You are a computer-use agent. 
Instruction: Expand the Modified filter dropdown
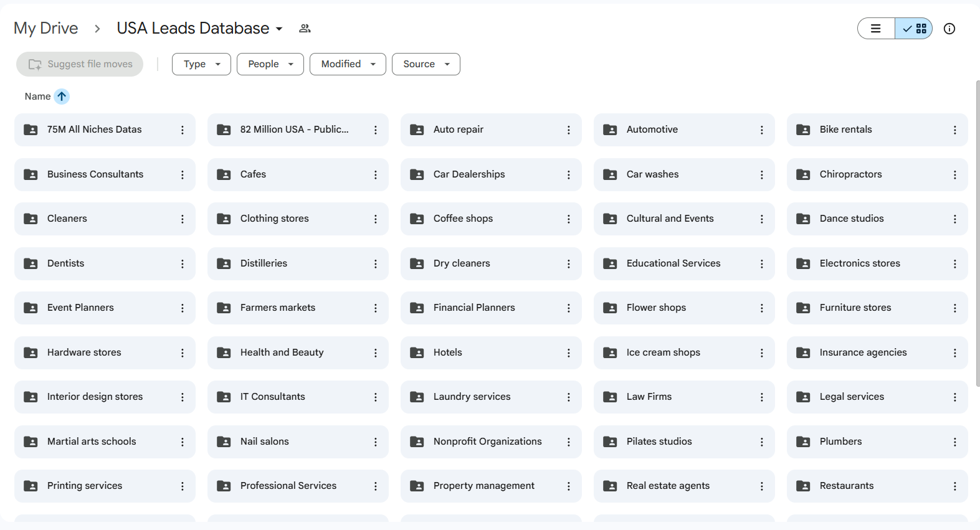pos(348,64)
